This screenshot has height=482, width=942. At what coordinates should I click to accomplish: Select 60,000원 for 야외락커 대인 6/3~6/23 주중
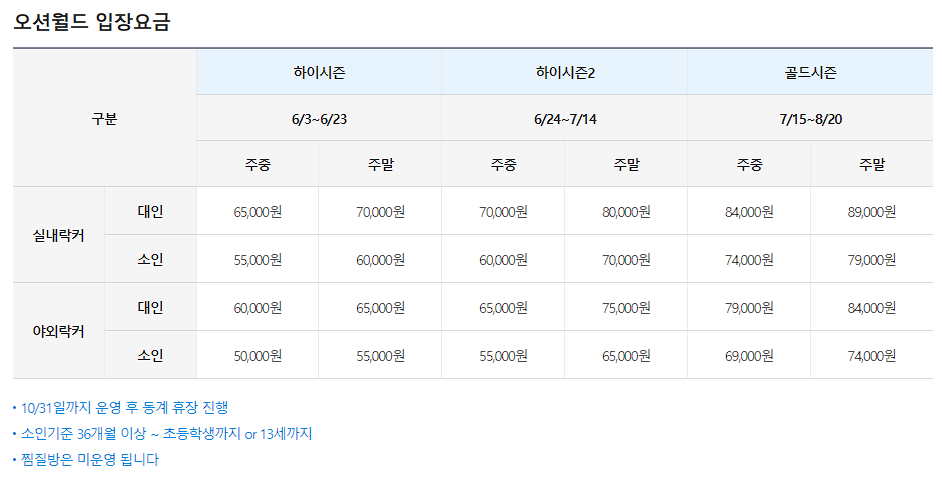[x=257, y=308]
